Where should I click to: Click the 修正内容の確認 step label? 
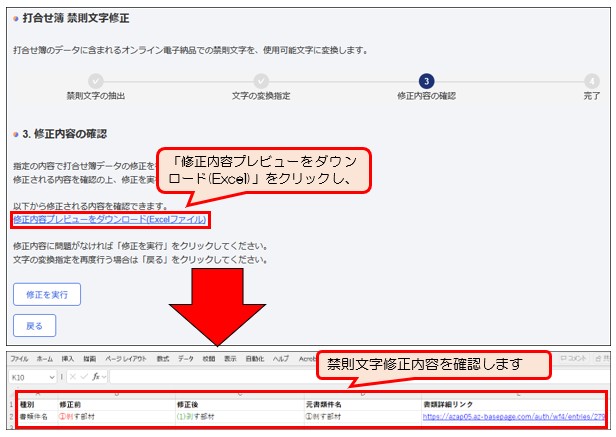426,96
